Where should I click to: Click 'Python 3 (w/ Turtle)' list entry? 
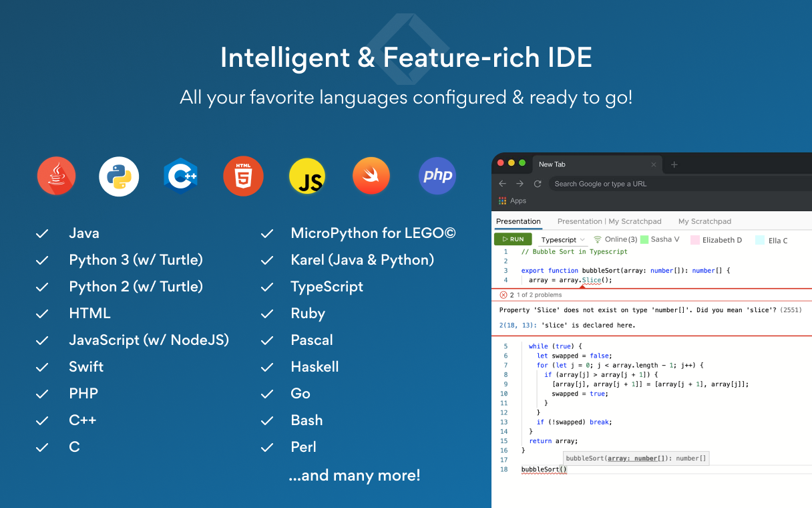tap(136, 260)
